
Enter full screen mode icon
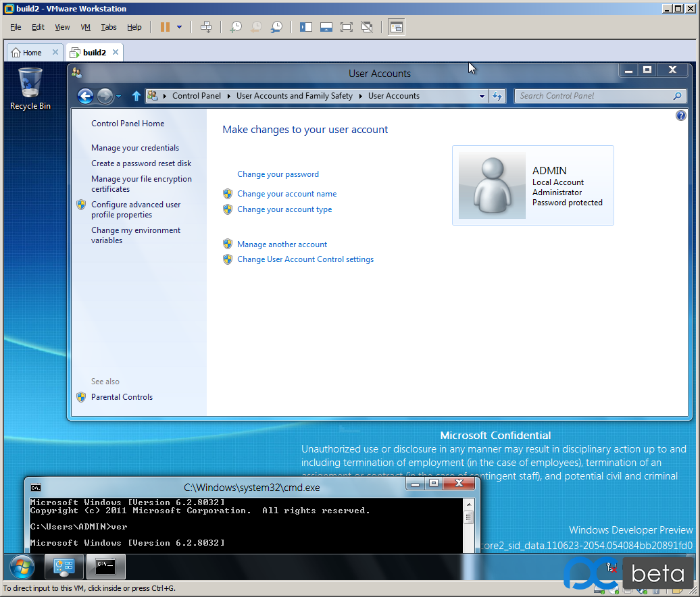pos(347,27)
